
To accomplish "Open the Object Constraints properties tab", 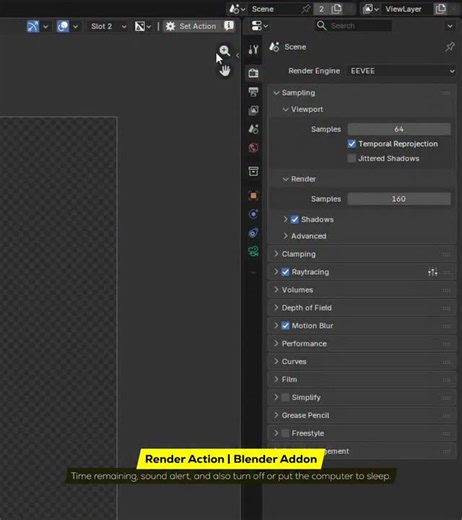I will [253, 233].
